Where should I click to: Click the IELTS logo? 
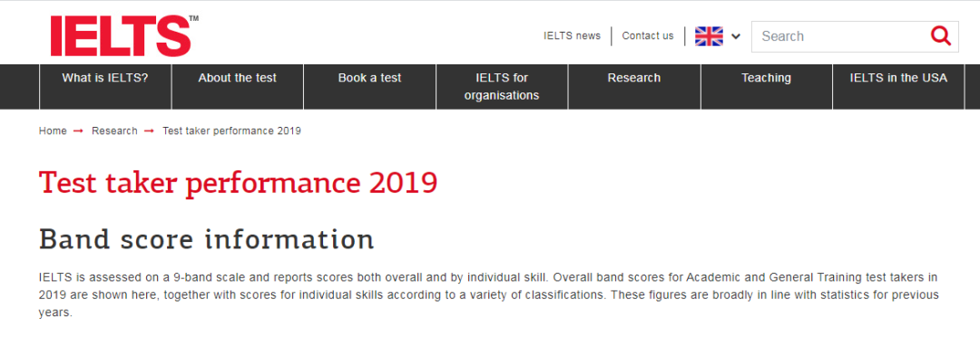pos(124,35)
